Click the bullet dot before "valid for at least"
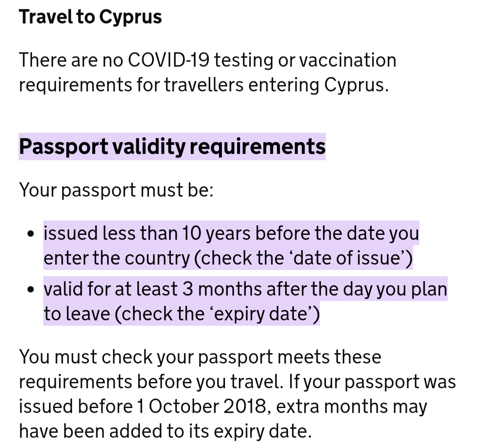This screenshot has width=486, height=448. pyautogui.click(x=30, y=290)
